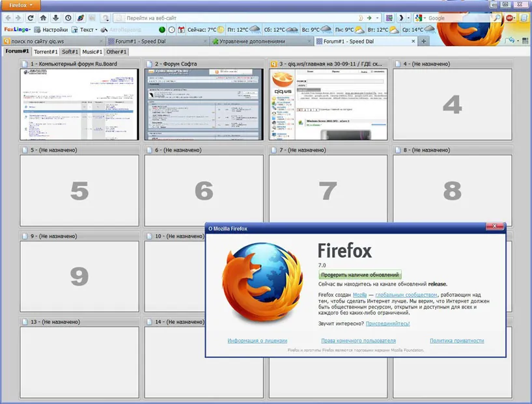Open the History clock icon

[x=68, y=18]
